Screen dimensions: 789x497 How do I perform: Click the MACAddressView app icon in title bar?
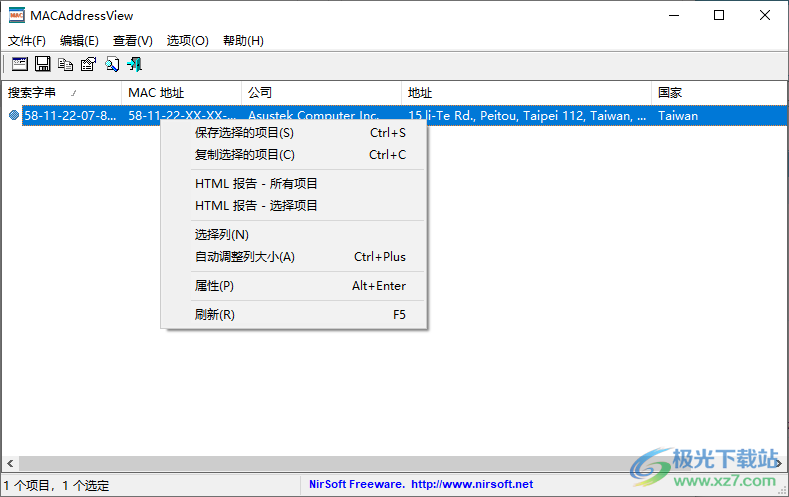point(17,15)
